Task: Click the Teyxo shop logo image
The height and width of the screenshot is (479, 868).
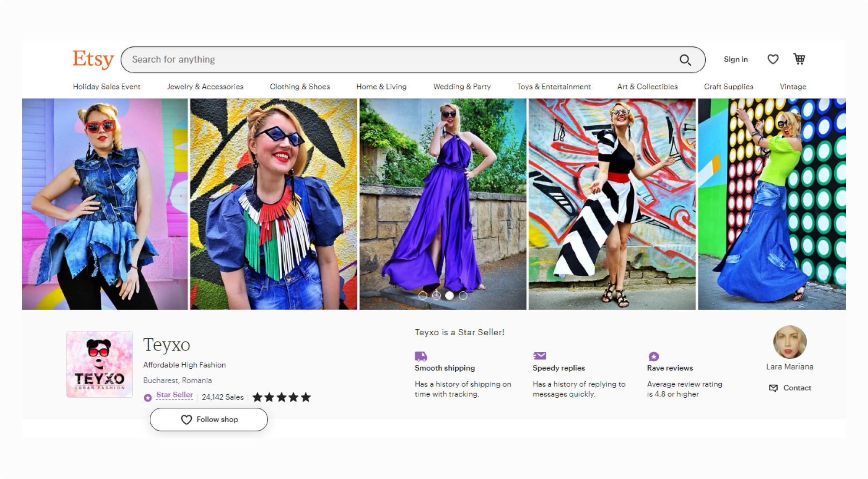Action: pyautogui.click(x=99, y=364)
